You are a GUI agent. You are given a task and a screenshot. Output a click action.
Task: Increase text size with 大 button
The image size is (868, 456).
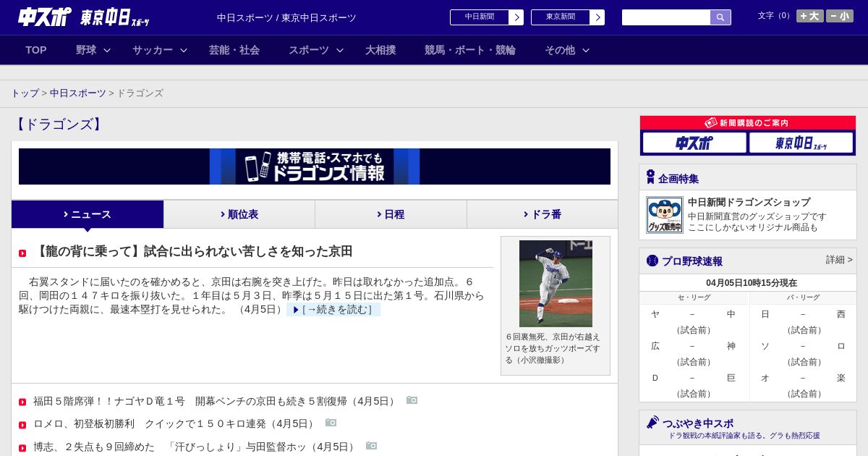(x=809, y=16)
